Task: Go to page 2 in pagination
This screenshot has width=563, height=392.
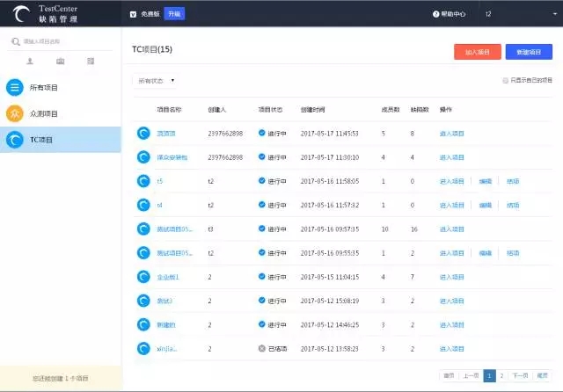Action: pyautogui.click(x=502, y=374)
